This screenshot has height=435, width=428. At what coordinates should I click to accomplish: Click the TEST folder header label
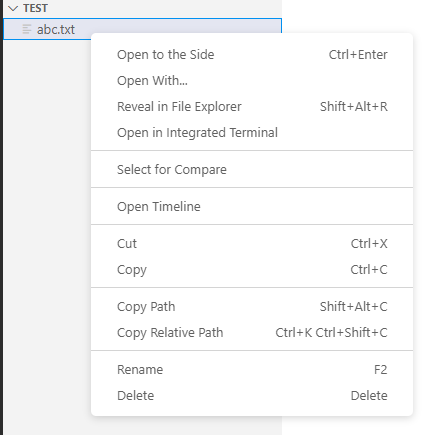tap(35, 8)
